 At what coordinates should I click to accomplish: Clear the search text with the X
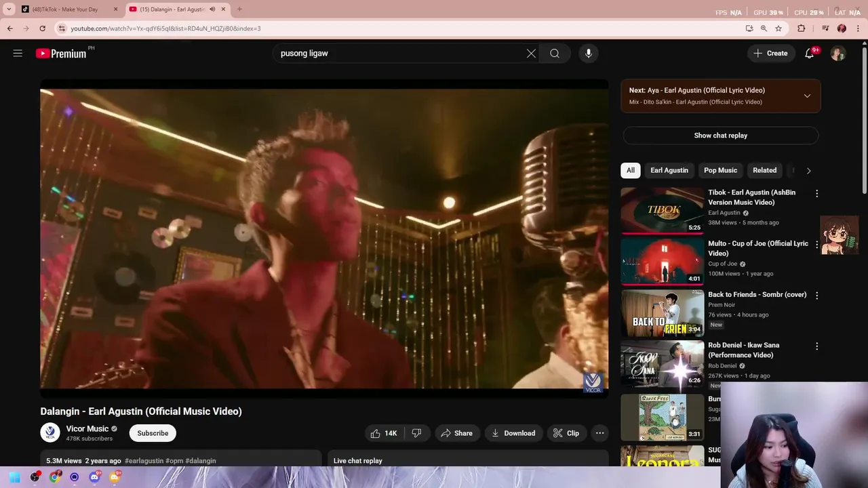pos(531,54)
